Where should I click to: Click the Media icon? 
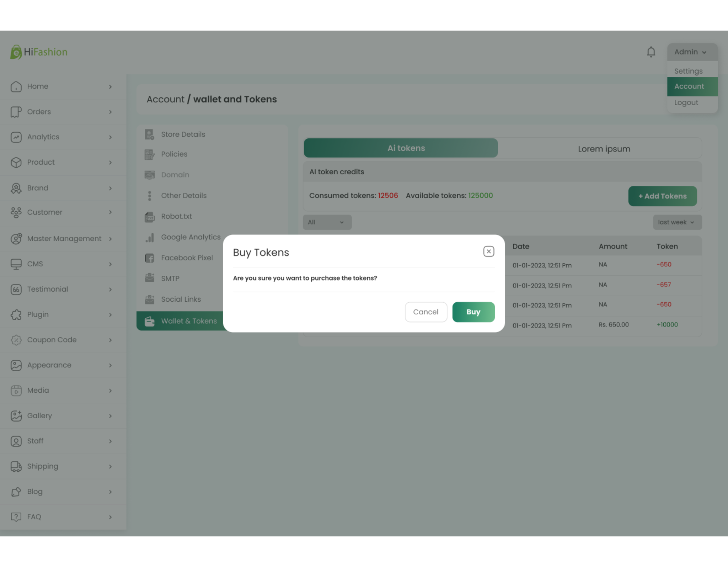click(x=16, y=391)
